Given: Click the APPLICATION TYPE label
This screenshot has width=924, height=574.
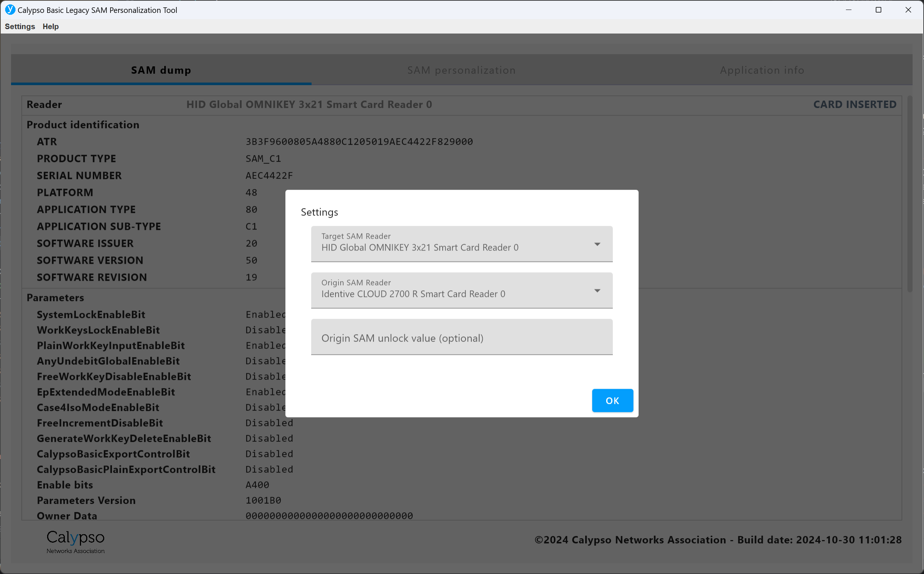Looking at the screenshot, I should 86,210.
